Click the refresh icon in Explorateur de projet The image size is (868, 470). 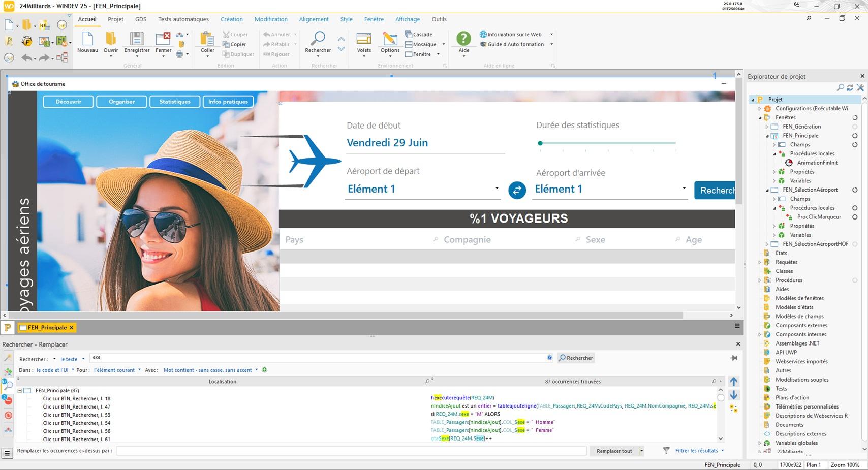pyautogui.click(x=850, y=87)
